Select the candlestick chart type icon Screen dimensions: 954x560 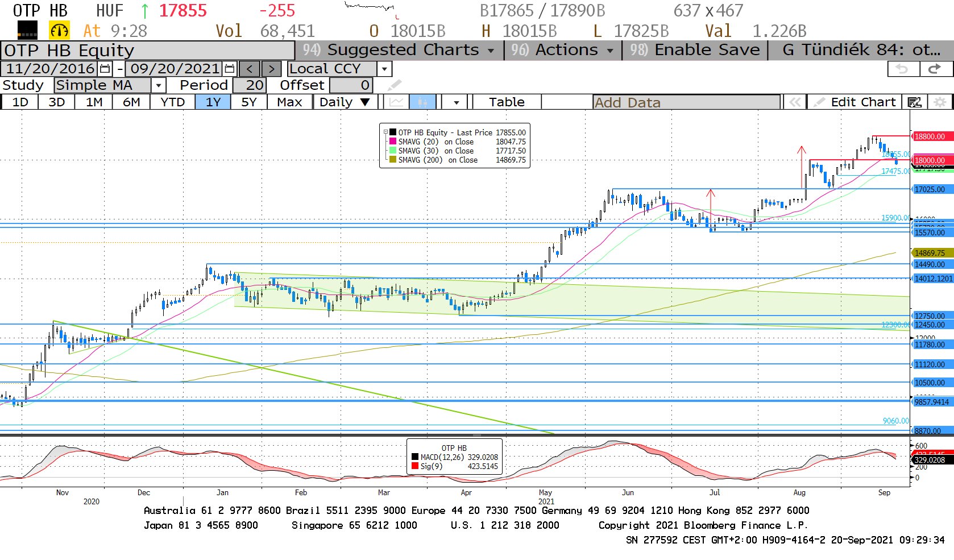point(422,102)
